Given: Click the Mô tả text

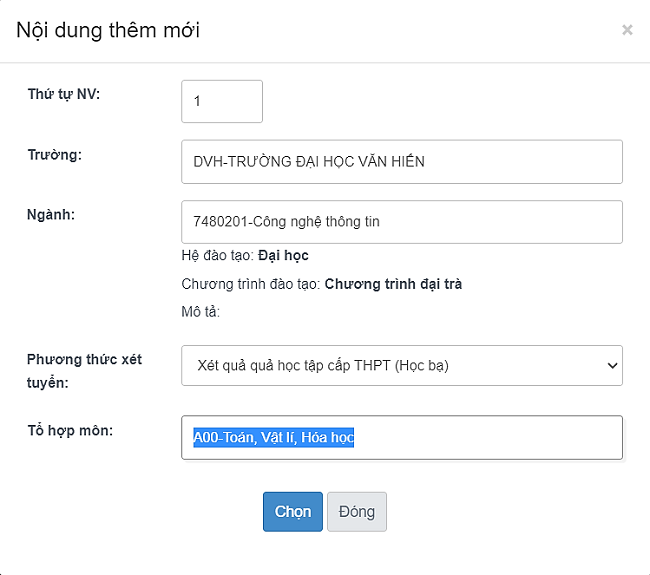Looking at the screenshot, I should click(201, 311).
